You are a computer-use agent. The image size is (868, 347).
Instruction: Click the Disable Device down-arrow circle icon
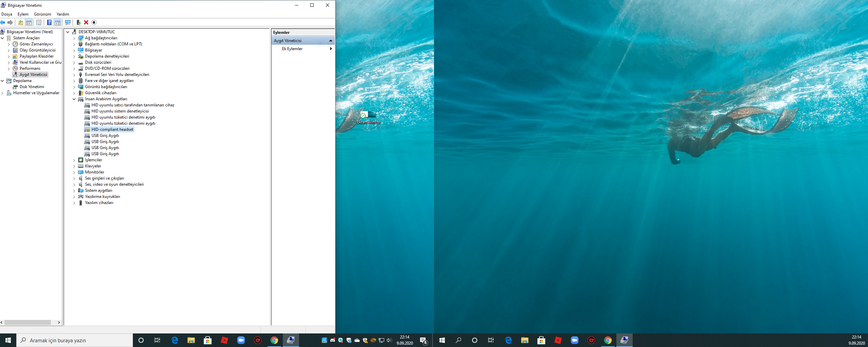pos(94,22)
